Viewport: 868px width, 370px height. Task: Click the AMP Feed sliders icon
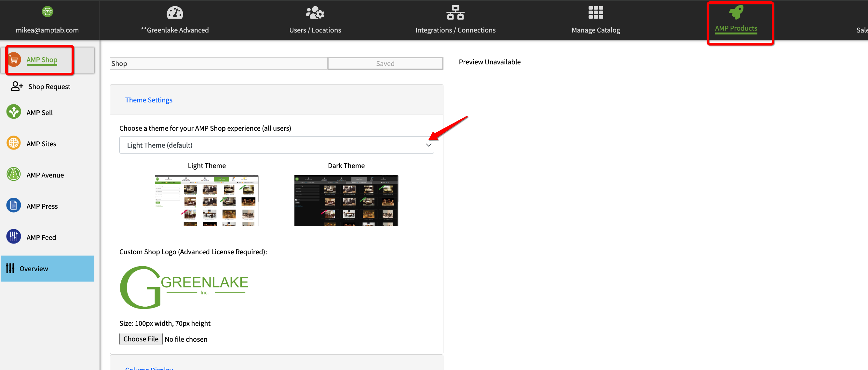pyautogui.click(x=13, y=237)
